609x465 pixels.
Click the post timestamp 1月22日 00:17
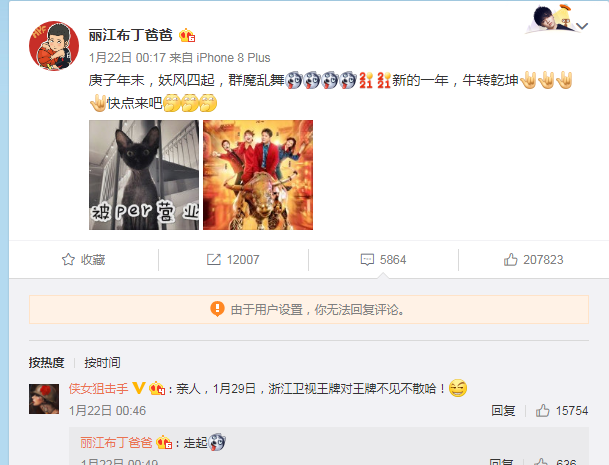127,58
